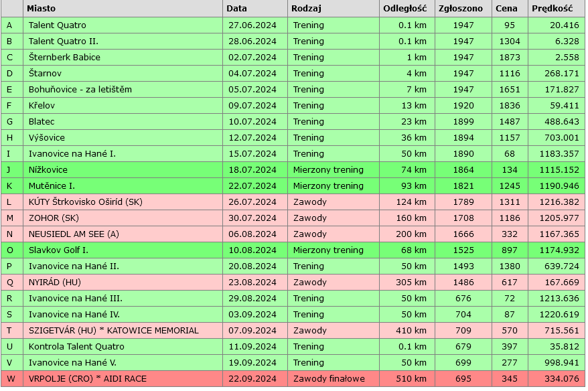Viewport: 588px width, 391px height.
Task: Select the ZOHOR (SK) race
Action: coord(54,218)
